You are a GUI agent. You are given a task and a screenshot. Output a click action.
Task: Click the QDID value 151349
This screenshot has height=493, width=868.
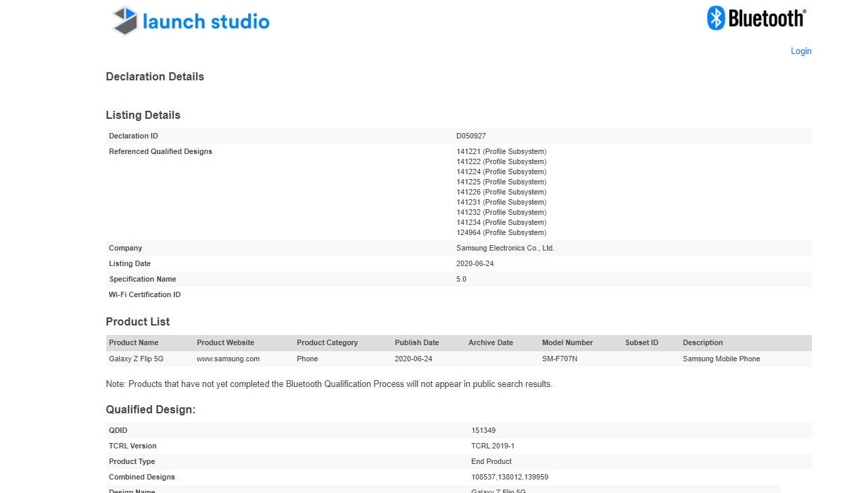click(x=483, y=431)
